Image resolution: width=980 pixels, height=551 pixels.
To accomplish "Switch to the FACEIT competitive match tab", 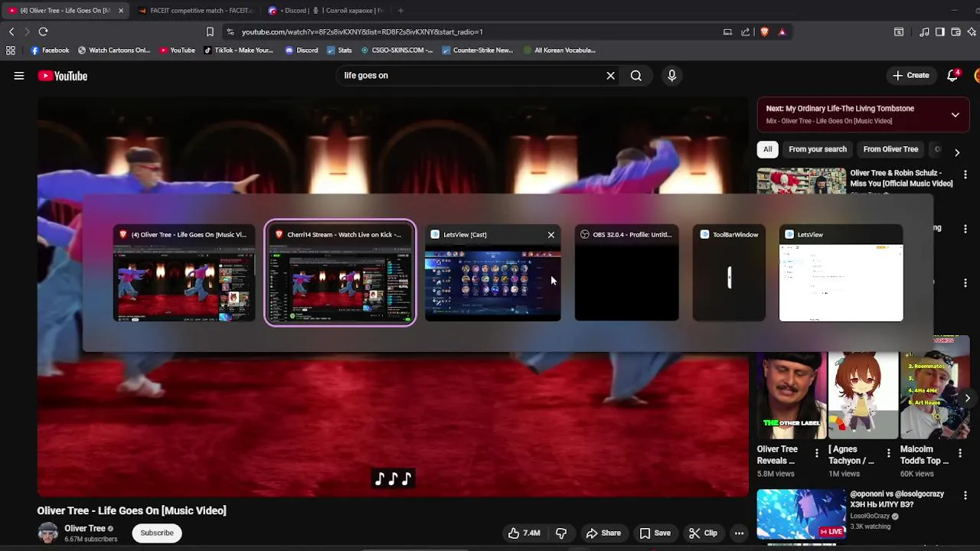I will tap(196, 11).
